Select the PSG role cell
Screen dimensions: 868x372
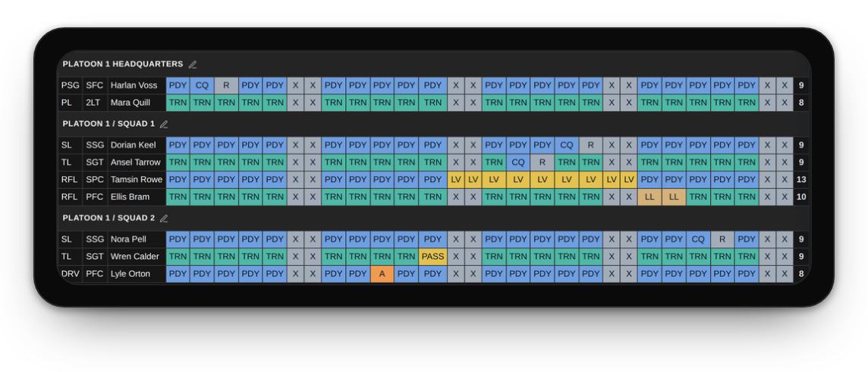[71, 86]
